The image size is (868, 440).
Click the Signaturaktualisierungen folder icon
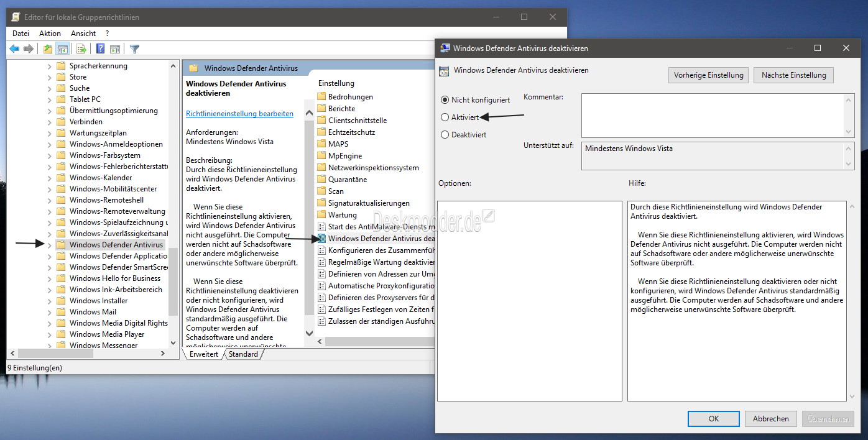point(321,203)
